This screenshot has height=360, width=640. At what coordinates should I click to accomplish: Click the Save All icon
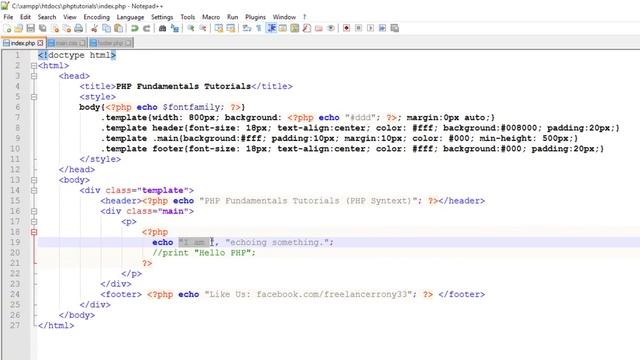pyautogui.click(x=42, y=28)
